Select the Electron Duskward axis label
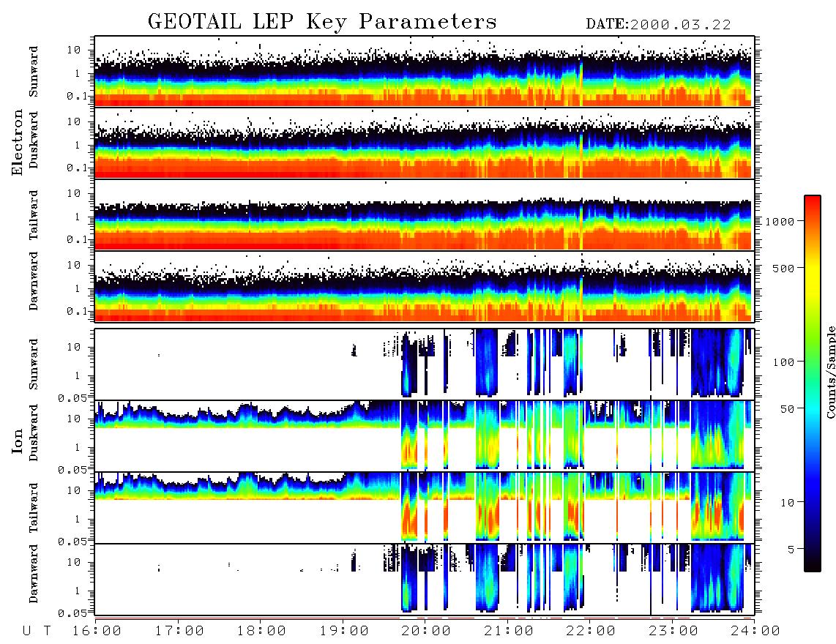Viewport: 836px width, 644px height. [x=34, y=140]
